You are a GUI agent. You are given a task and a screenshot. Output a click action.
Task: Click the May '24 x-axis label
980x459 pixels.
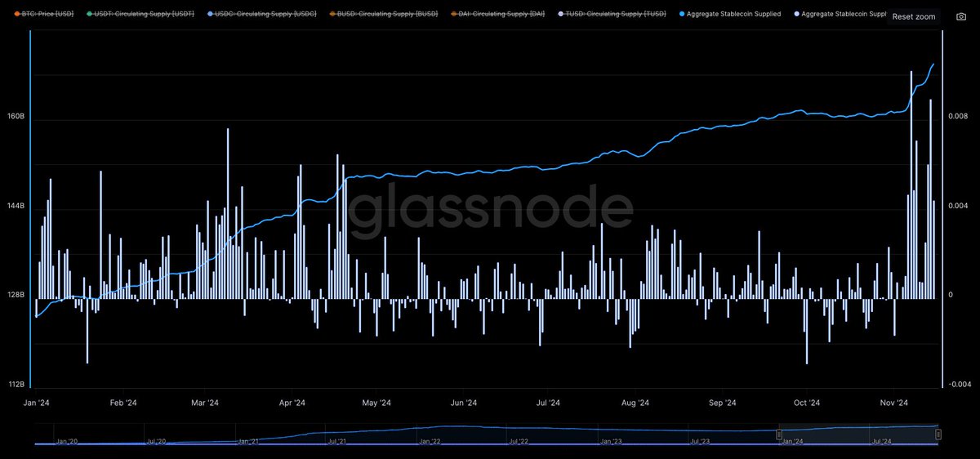click(376, 403)
